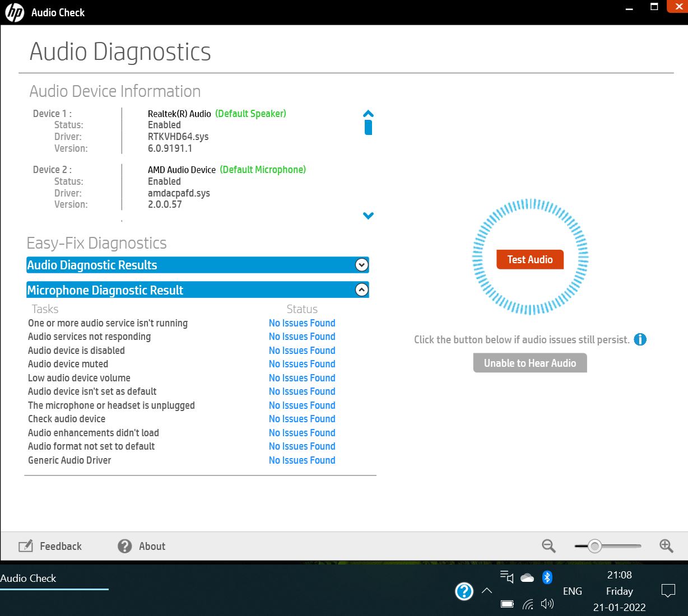The width and height of the screenshot is (688, 616).
Task: Click the volume speaker icon in the tray
Action: [x=547, y=604]
